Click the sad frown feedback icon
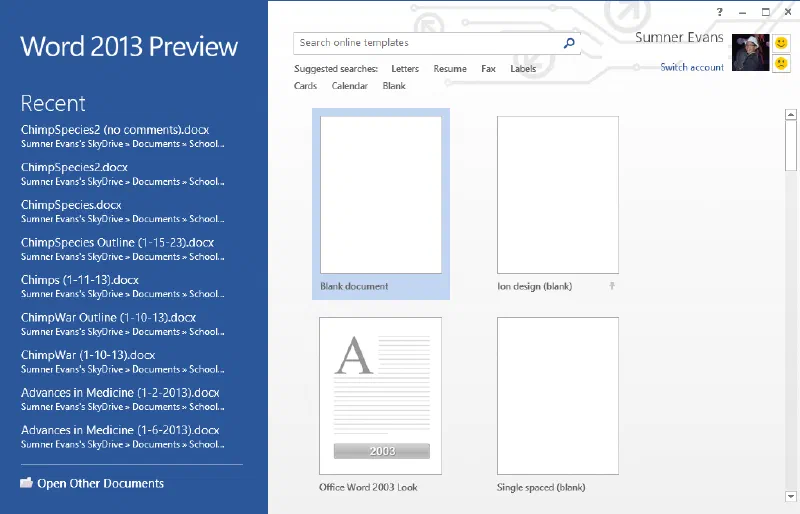Image resolution: width=800 pixels, height=514 pixels. tap(781, 63)
